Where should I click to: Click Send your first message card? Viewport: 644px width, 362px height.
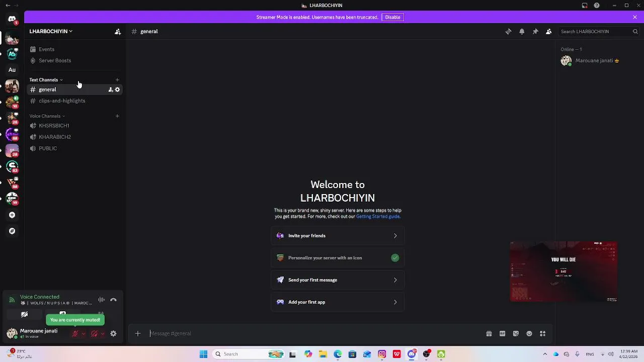click(x=338, y=280)
